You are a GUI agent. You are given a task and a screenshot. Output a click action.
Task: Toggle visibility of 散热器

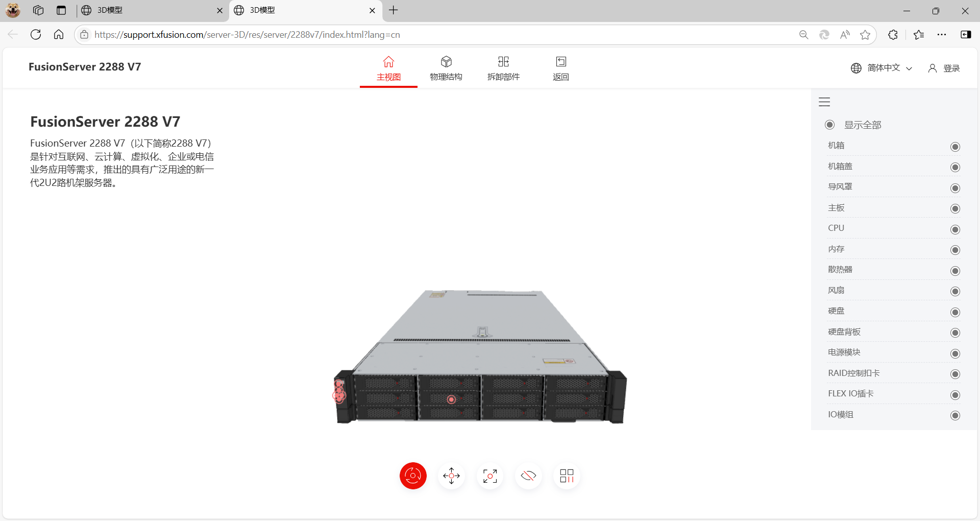point(955,271)
